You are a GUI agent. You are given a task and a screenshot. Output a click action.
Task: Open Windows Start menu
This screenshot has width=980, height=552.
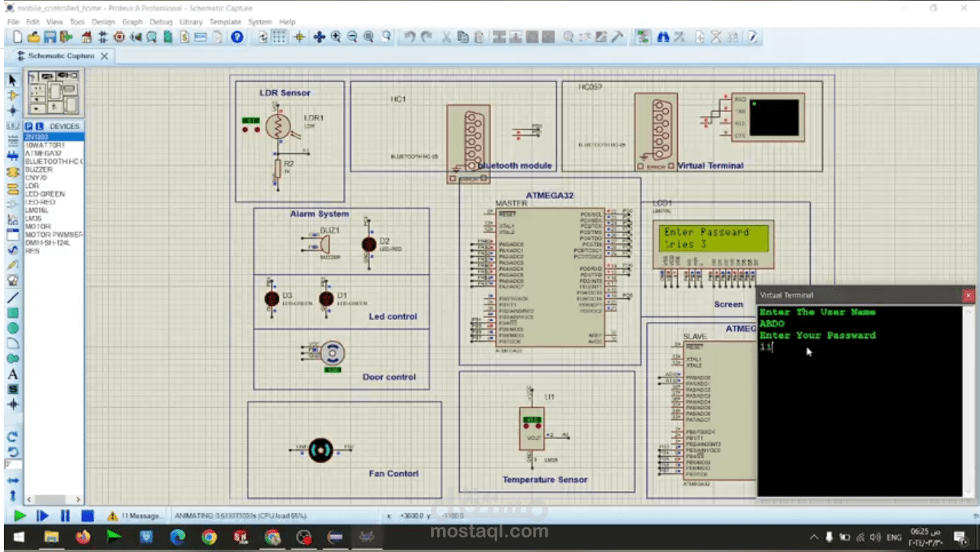pos(18,538)
